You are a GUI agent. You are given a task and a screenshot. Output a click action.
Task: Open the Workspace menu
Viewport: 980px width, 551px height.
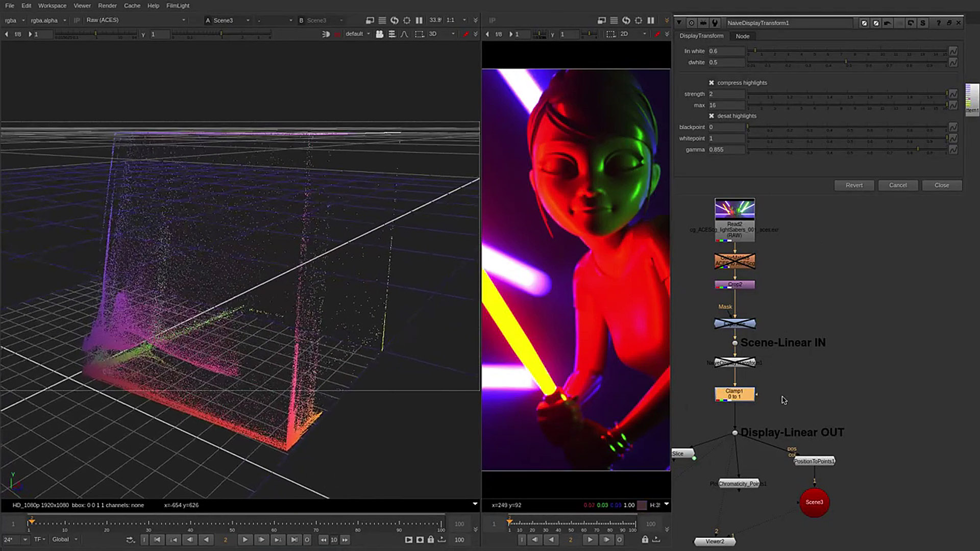[x=52, y=6]
